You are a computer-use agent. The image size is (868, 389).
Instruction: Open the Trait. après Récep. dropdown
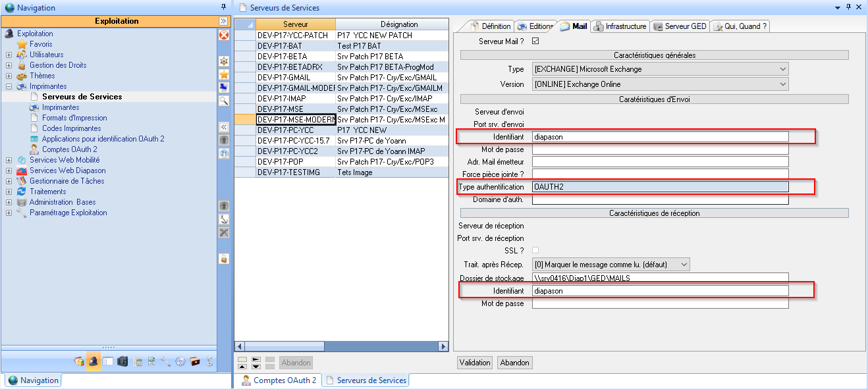coord(684,265)
